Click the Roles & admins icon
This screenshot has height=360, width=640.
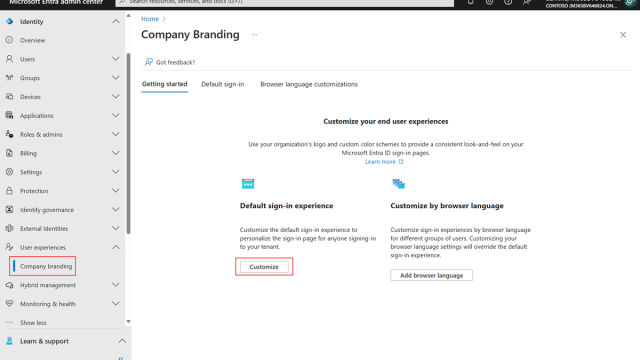9,134
